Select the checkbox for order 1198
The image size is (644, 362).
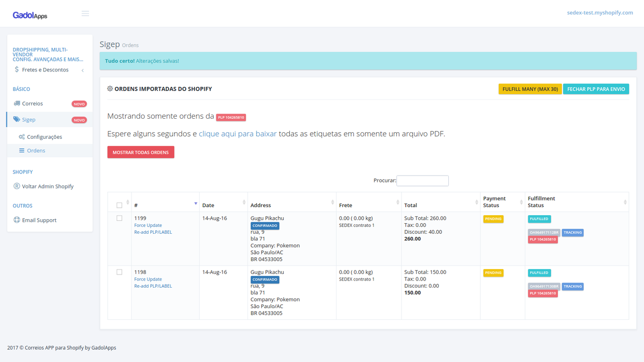tap(119, 272)
